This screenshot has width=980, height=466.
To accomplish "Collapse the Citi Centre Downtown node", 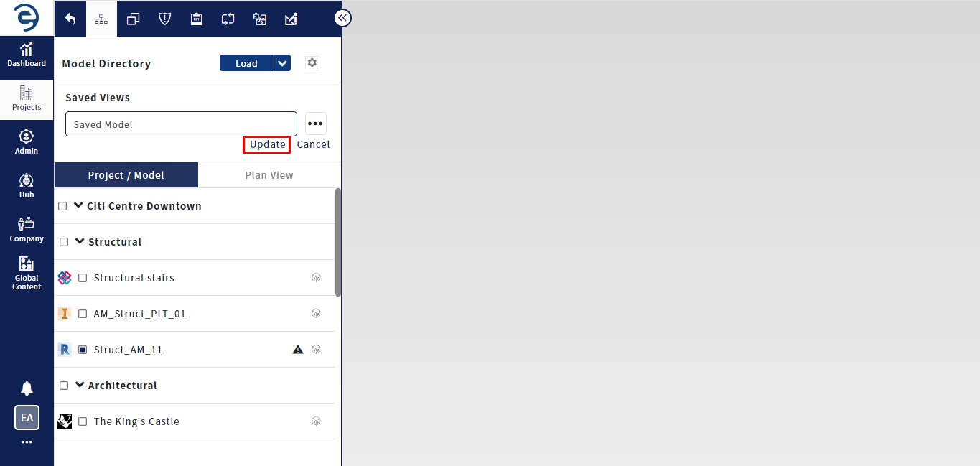I will pos(78,205).
